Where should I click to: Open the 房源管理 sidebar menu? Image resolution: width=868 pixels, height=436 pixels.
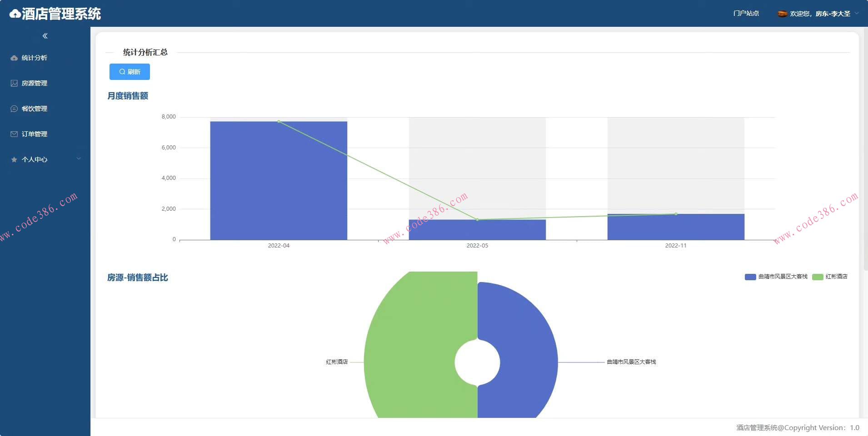pos(45,83)
